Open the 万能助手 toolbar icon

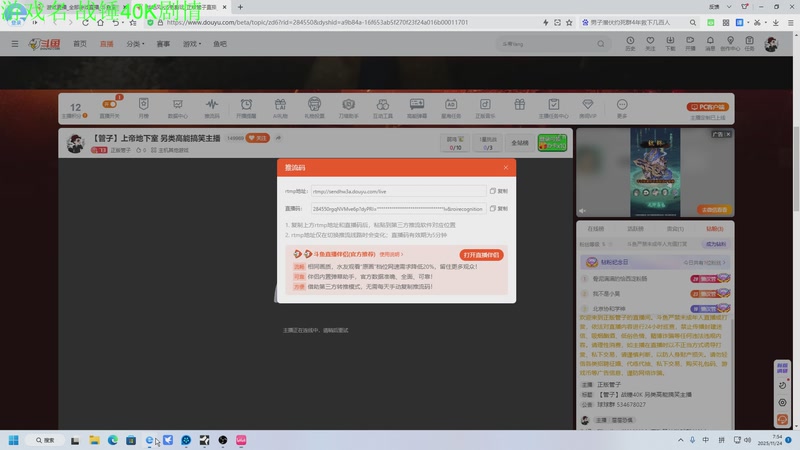click(348, 108)
